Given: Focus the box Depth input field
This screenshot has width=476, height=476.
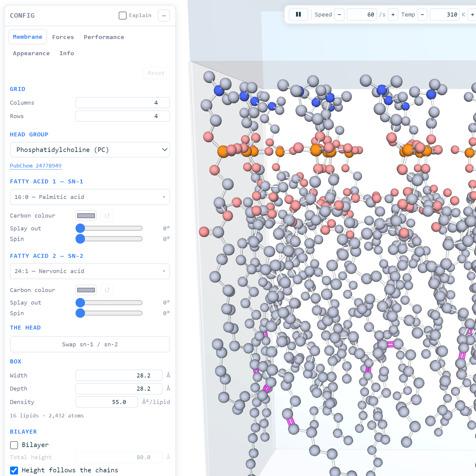Looking at the screenshot, I should pos(119,389).
